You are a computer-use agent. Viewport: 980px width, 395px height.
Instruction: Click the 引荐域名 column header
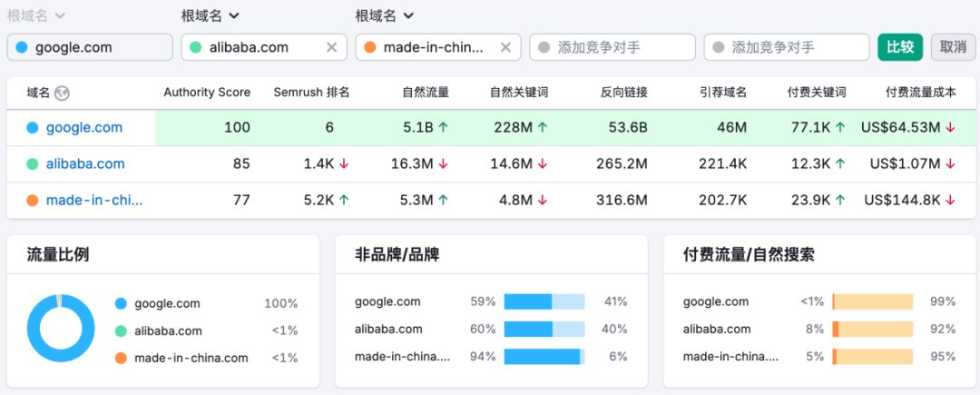click(x=723, y=93)
